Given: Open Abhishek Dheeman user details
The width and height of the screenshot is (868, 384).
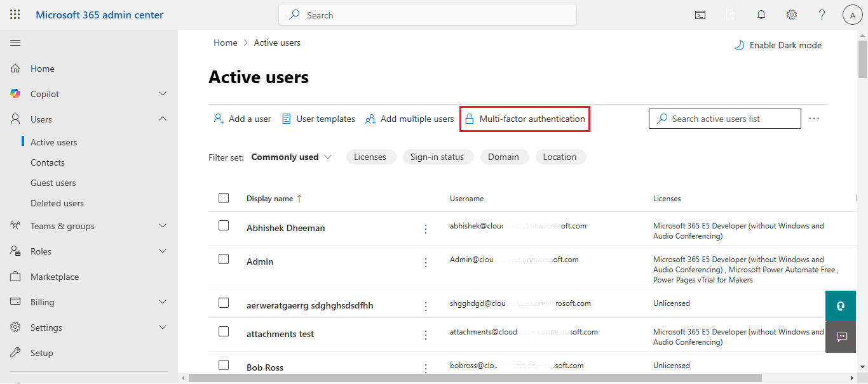Looking at the screenshot, I should pyautogui.click(x=286, y=228).
